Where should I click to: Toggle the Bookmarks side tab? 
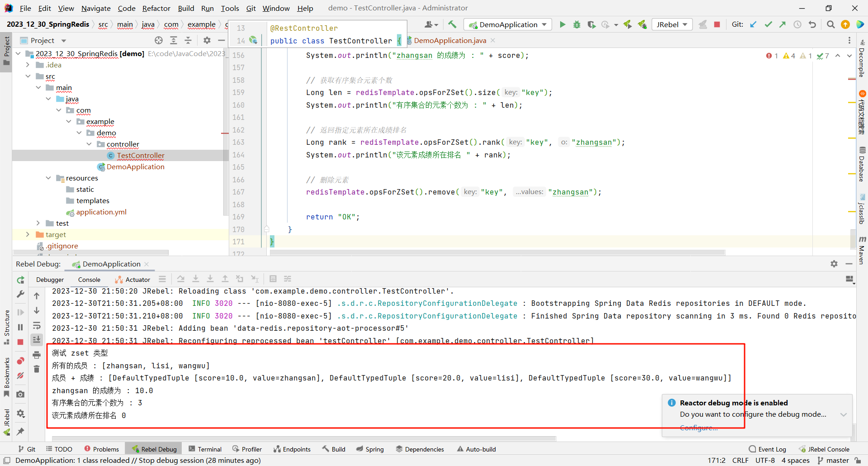[6, 377]
